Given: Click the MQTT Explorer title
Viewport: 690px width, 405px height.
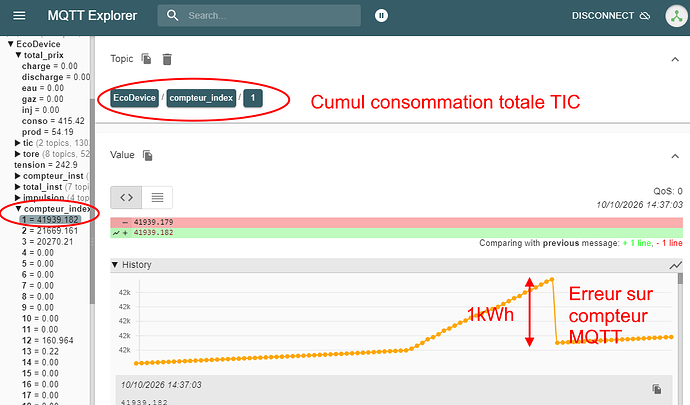Looking at the screenshot, I should [92, 16].
